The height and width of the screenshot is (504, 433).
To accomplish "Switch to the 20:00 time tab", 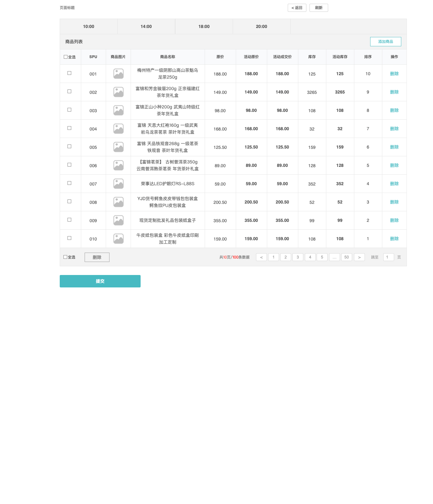I will point(262,26).
